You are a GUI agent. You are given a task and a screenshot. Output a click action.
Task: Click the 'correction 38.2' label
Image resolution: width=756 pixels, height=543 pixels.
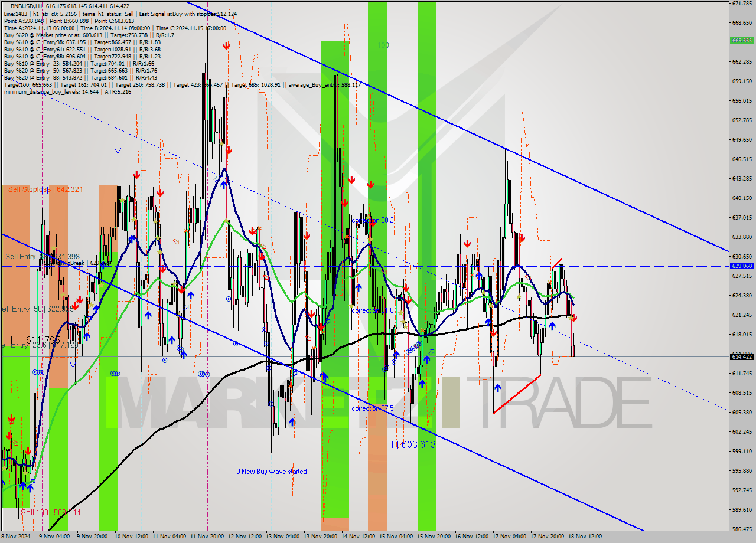[x=373, y=220]
